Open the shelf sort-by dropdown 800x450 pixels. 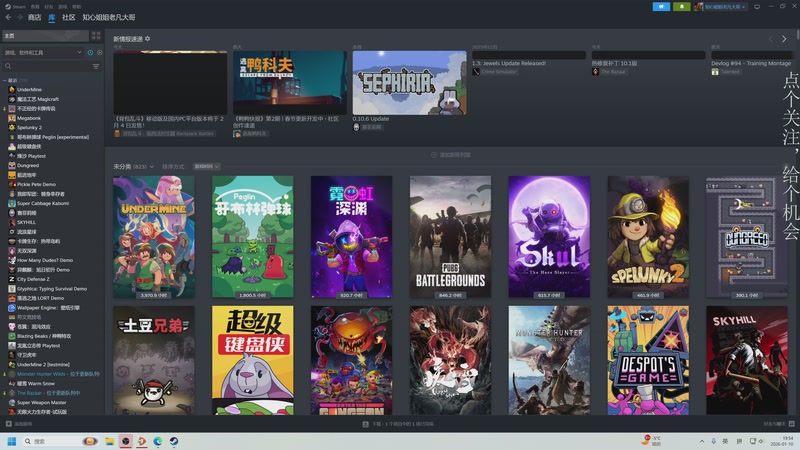[206, 167]
